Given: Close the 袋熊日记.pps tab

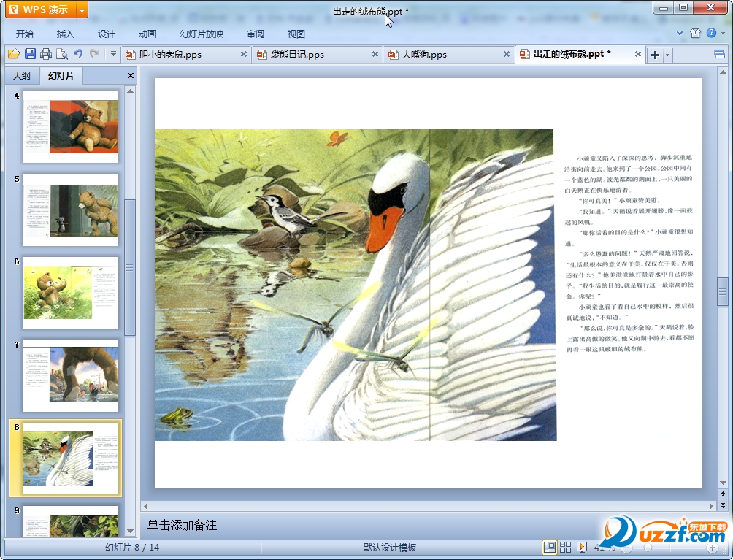Looking at the screenshot, I should pyautogui.click(x=375, y=54).
